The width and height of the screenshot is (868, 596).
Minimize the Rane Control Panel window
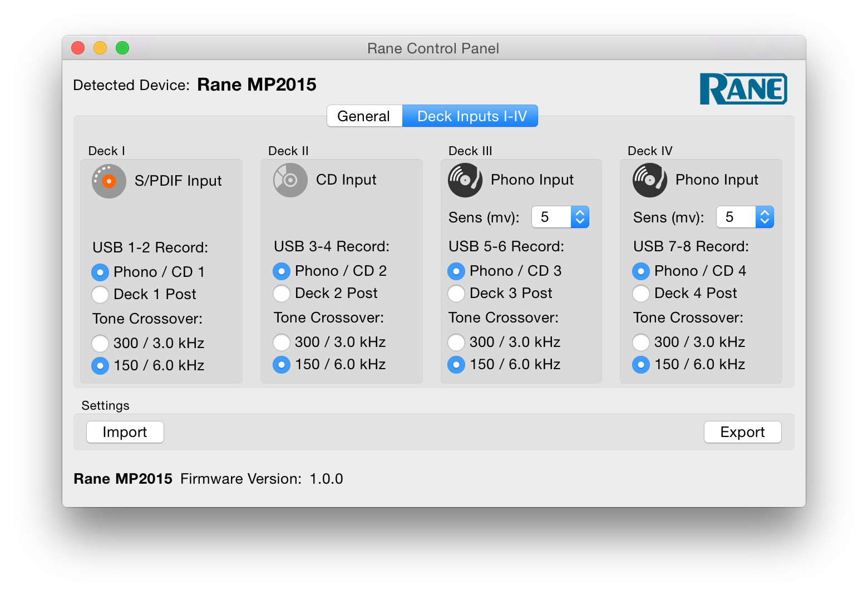[100, 48]
